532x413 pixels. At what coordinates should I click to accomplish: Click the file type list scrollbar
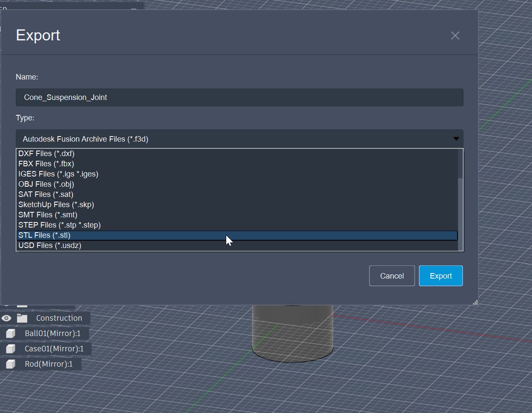460,215
